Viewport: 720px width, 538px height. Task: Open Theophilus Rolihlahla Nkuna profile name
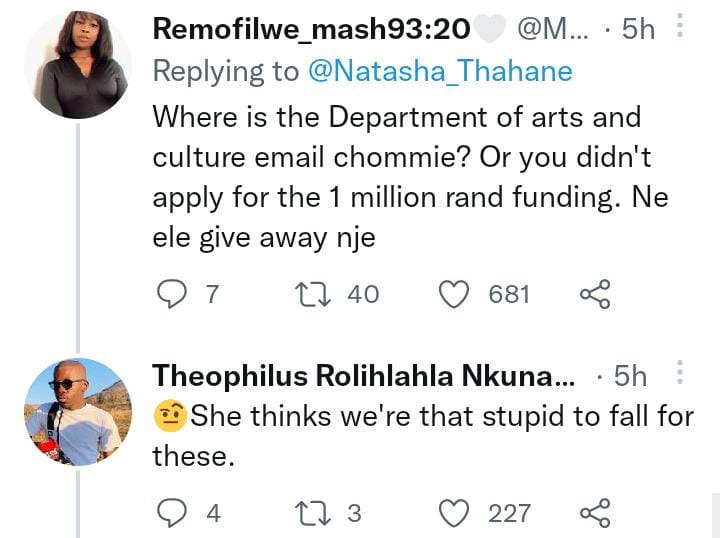pos(363,376)
